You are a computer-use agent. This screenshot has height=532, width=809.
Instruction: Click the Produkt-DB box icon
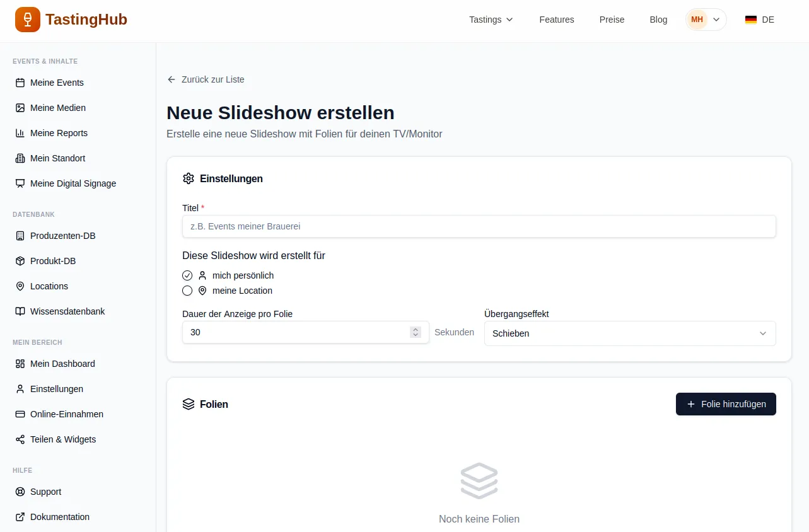pyautogui.click(x=20, y=261)
